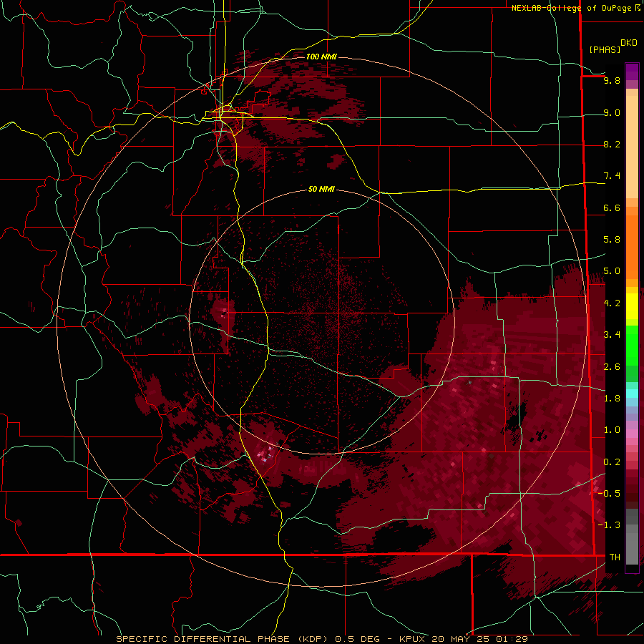This screenshot has width=644, height=644.
Task: Select the 3.4 value on color scale
Action: 612,335
